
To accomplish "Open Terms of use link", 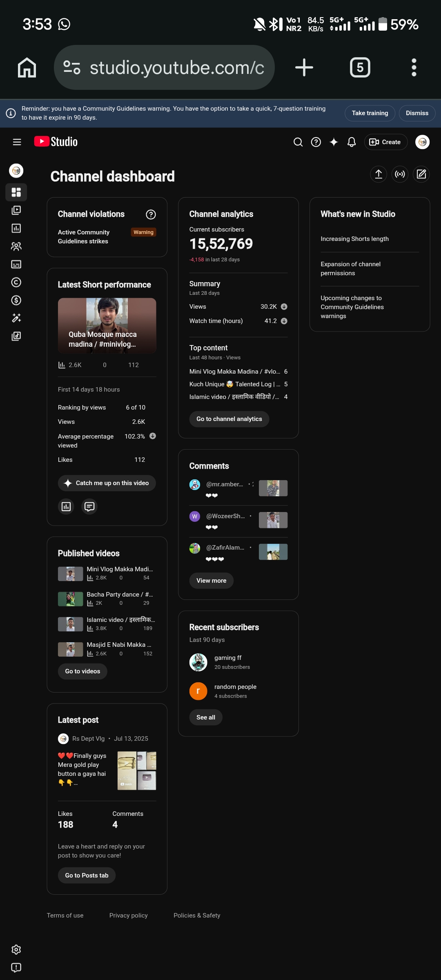I will (x=65, y=915).
